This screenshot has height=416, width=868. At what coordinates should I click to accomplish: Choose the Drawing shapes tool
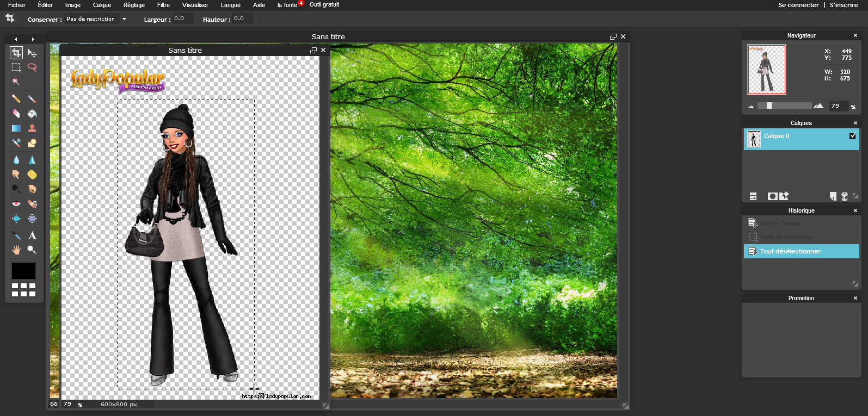pos(32,143)
